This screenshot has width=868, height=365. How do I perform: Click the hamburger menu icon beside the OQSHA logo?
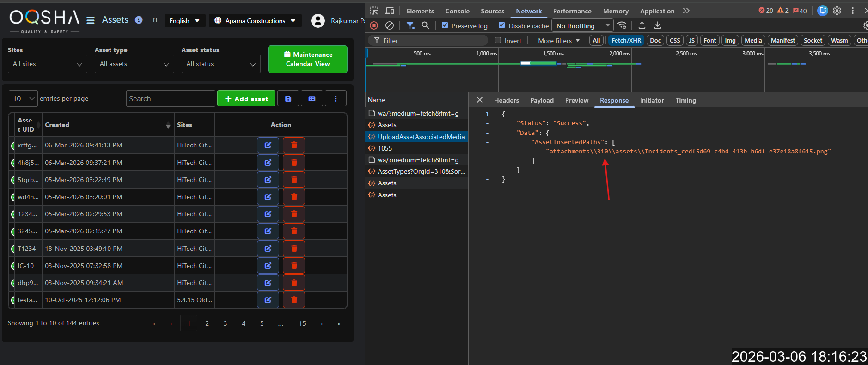tap(91, 20)
